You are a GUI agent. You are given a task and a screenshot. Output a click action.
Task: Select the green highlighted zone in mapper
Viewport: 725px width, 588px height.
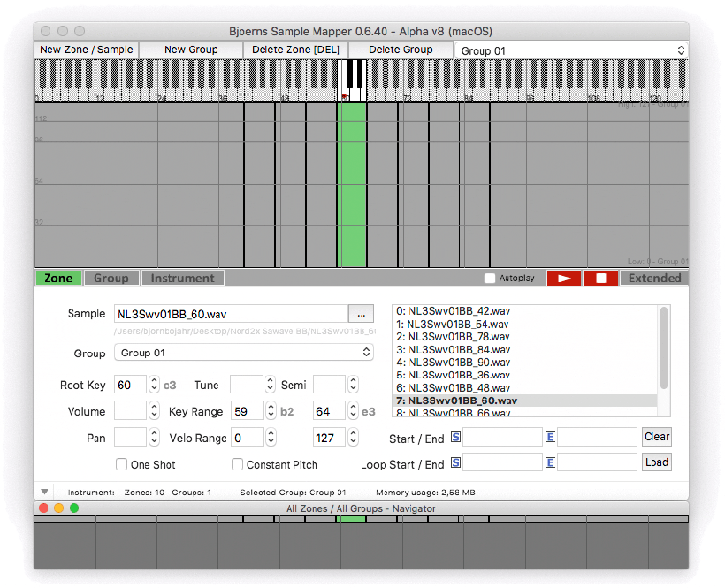(x=352, y=185)
